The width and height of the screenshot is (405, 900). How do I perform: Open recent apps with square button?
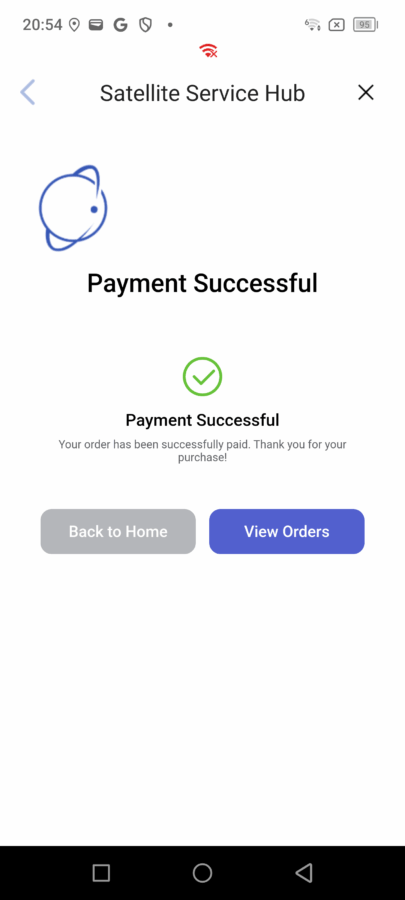[101, 873]
